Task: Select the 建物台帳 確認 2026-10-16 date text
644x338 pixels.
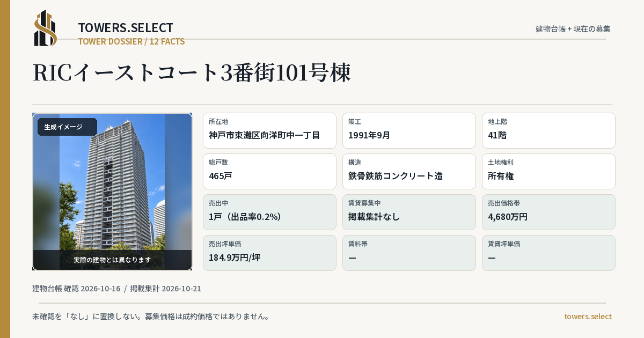Action: [76, 289]
